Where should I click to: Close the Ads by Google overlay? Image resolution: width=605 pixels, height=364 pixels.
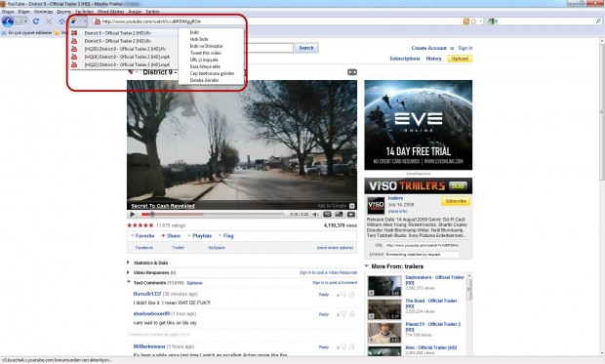[352, 206]
